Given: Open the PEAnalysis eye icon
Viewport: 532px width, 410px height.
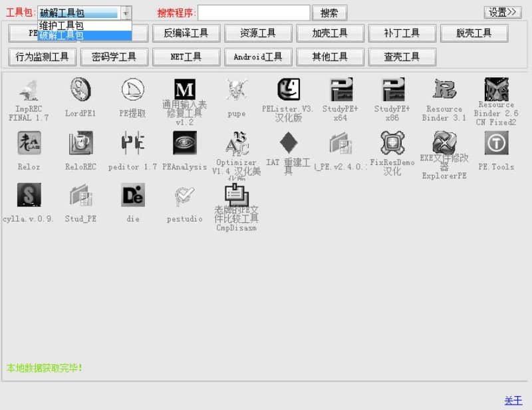Looking at the screenshot, I should tap(185, 142).
